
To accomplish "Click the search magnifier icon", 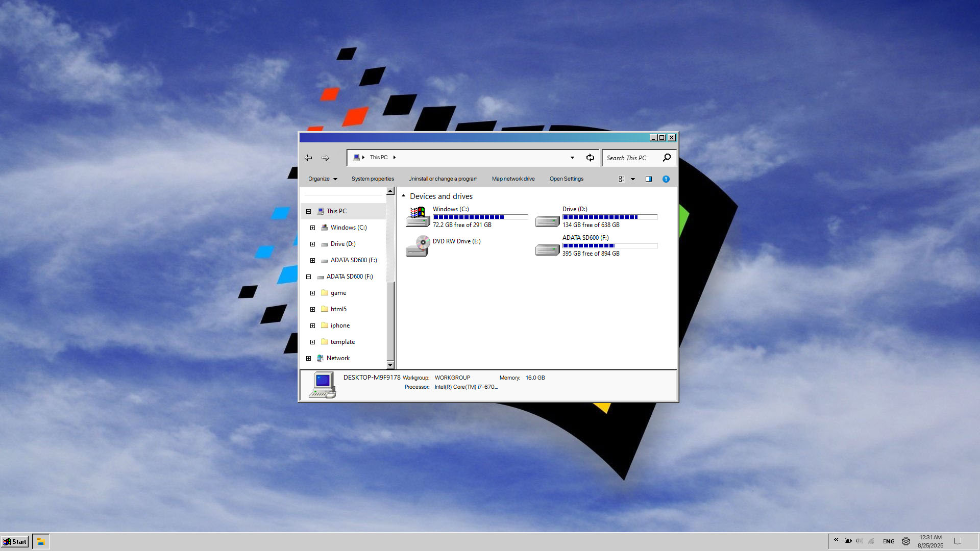I will pos(667,158).
